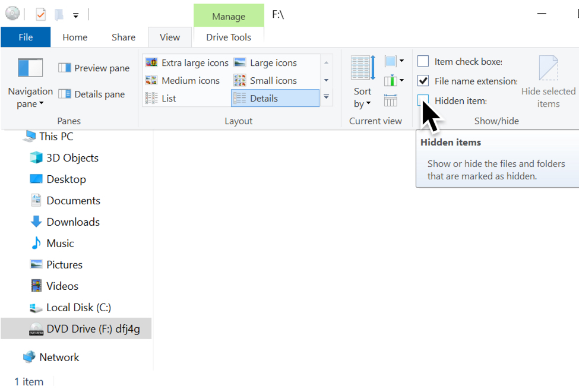Viewport: 579px width, 392px height.
Task: Select Extra large icons layout
Action: 187,63
